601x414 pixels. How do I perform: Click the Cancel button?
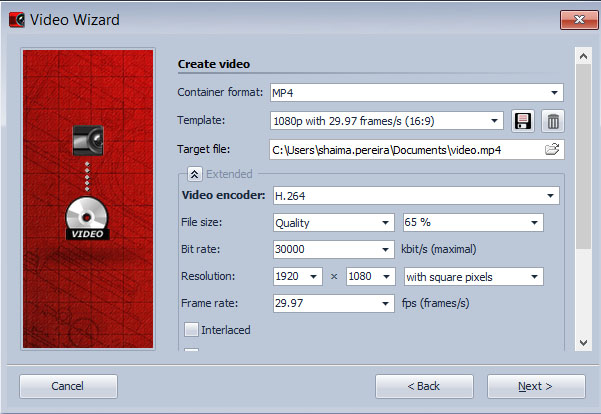(68, 386)
